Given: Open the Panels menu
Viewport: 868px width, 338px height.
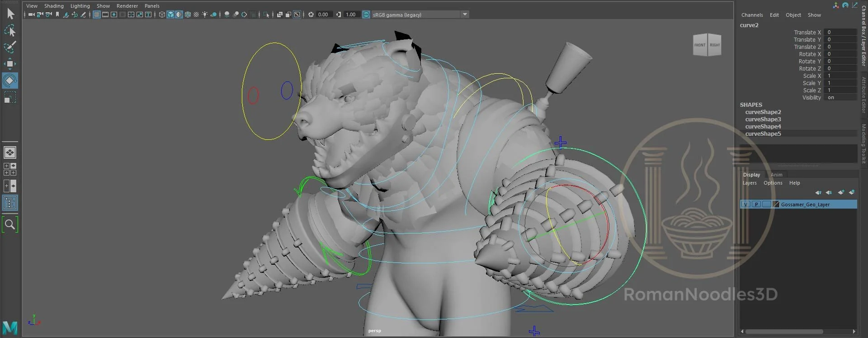Looking at the screenshot, I should point(152,6).
